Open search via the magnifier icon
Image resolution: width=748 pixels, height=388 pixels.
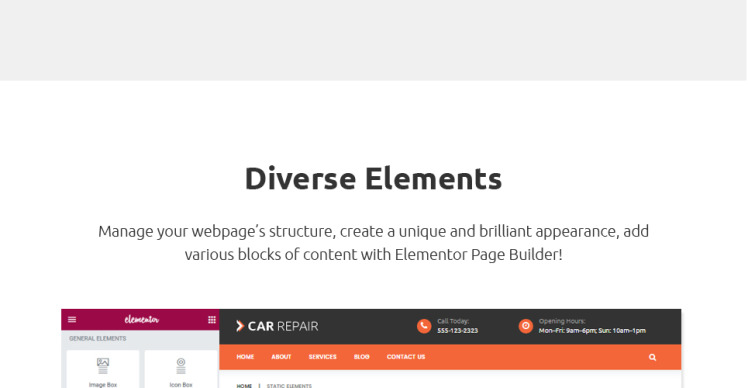[652, 357]
